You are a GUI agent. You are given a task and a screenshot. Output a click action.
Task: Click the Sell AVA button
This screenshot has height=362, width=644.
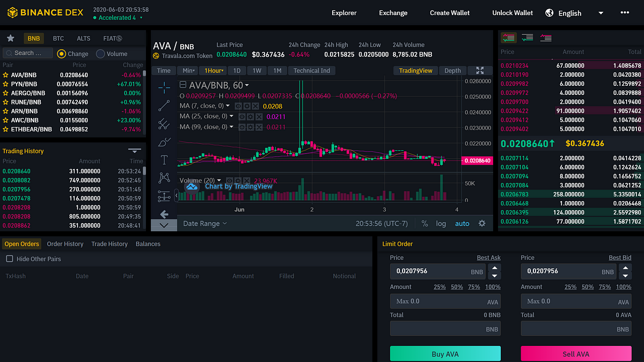576,354
